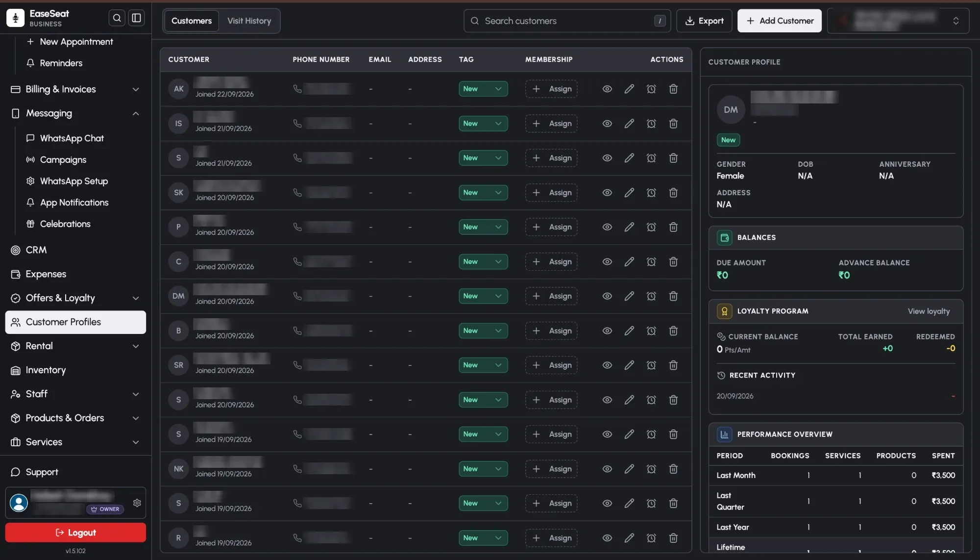View AK customer with eye icon

click(x=607, y=89)
